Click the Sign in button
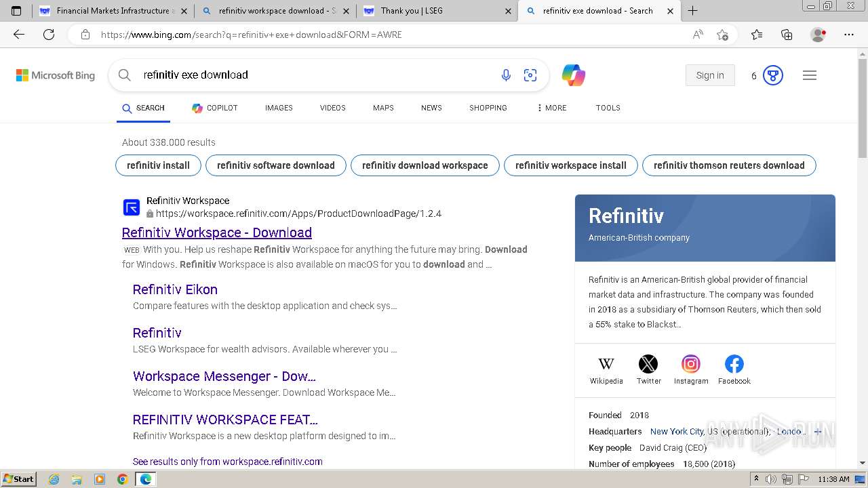 710,75
